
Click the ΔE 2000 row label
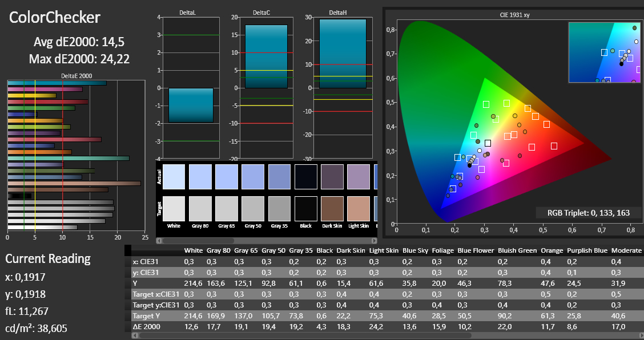pyautogui.click(x=147, y=327)
